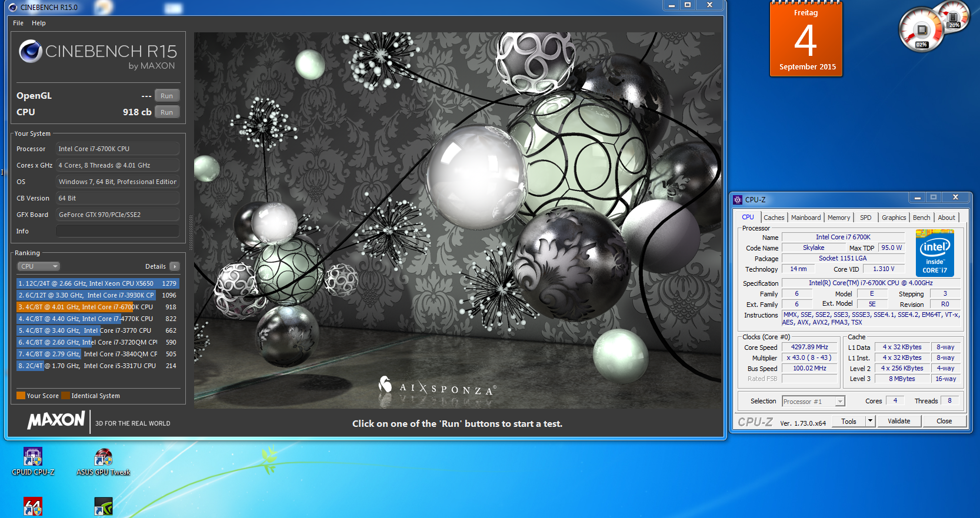Click the Max TDP value 95.0 W
This screenshot has height=518, width=980.
[892, 248]
